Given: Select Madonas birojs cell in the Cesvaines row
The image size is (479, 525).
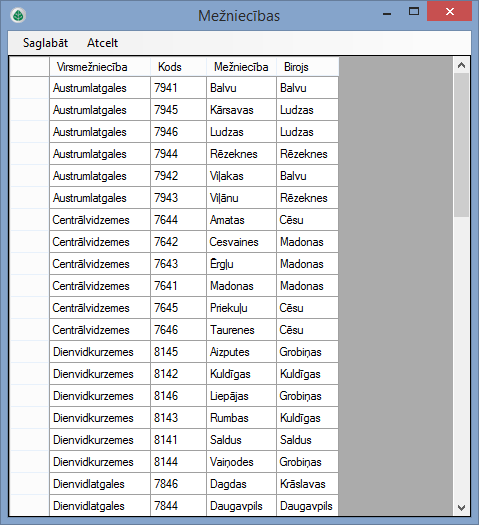Looking at the screenshot, I should coord(308,242).
